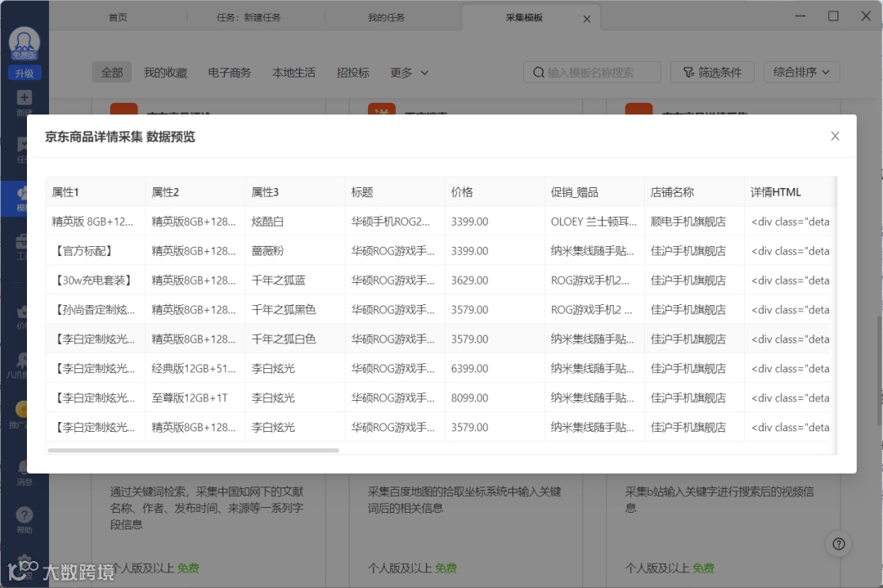Click the main window vertical scrollbar
Viewport: 883px width, 588px height.
[879, 370]
